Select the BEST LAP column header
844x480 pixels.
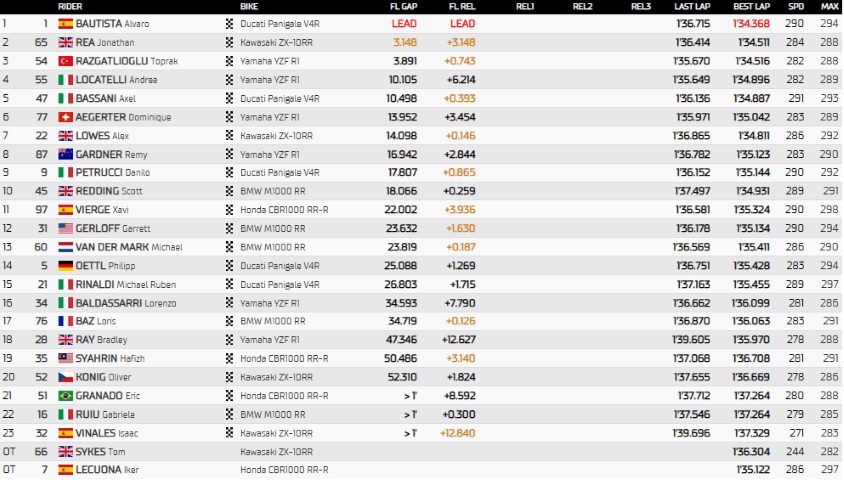click(x=751, y=6)
